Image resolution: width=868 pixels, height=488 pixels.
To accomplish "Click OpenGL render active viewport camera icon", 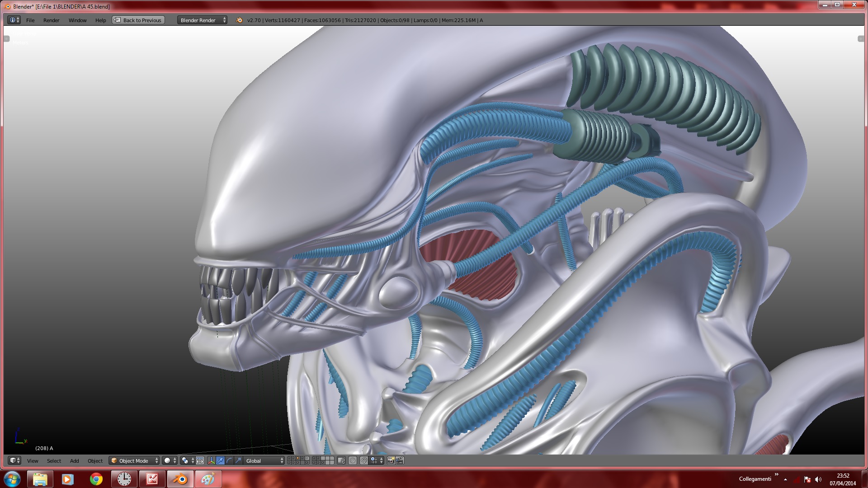I will [x=391, y=460].
